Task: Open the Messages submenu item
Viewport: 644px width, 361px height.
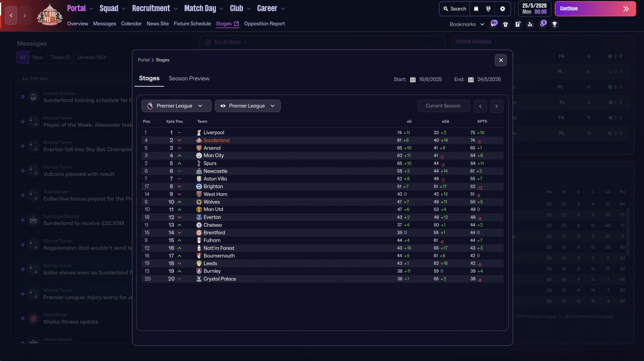Action: tap(105, 24)
